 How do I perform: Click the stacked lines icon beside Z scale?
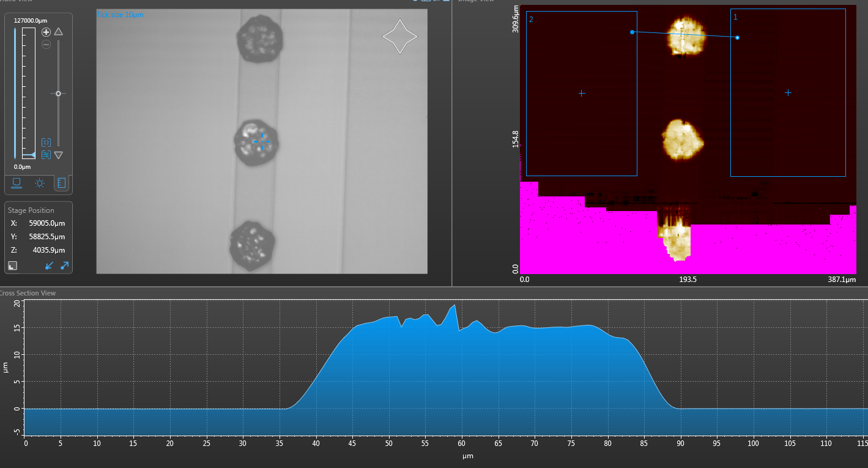46,155
